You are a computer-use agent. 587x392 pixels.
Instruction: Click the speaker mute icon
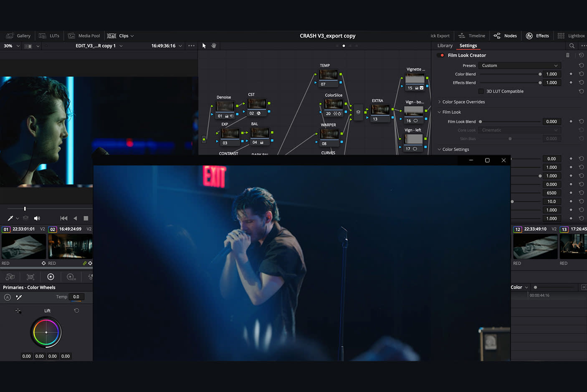pos(37,218)
